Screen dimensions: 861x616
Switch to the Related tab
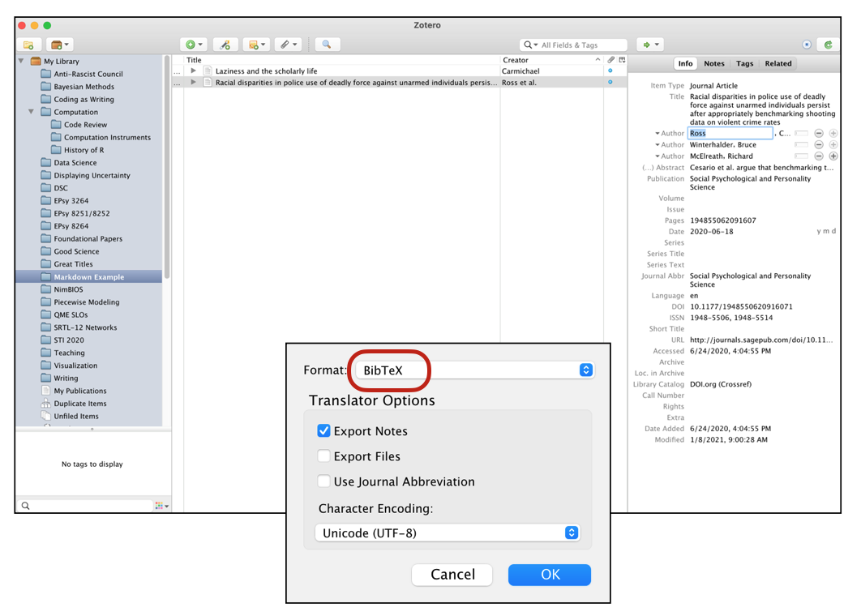[x=777, y=63]
